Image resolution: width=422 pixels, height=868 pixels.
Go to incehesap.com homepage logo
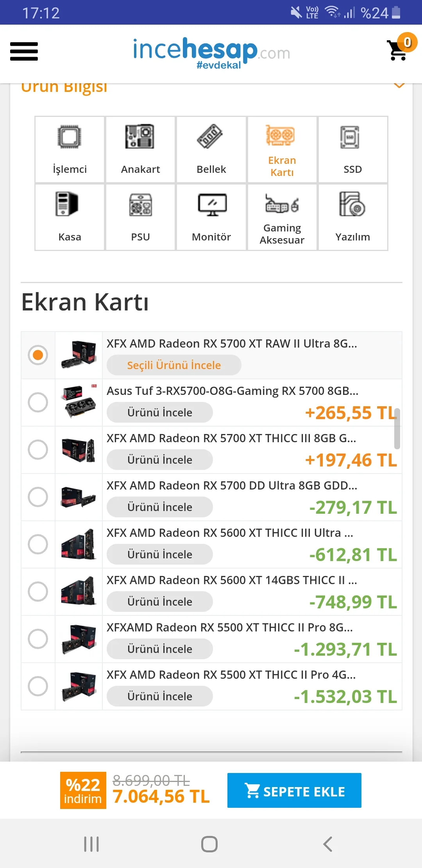point(211,53)
